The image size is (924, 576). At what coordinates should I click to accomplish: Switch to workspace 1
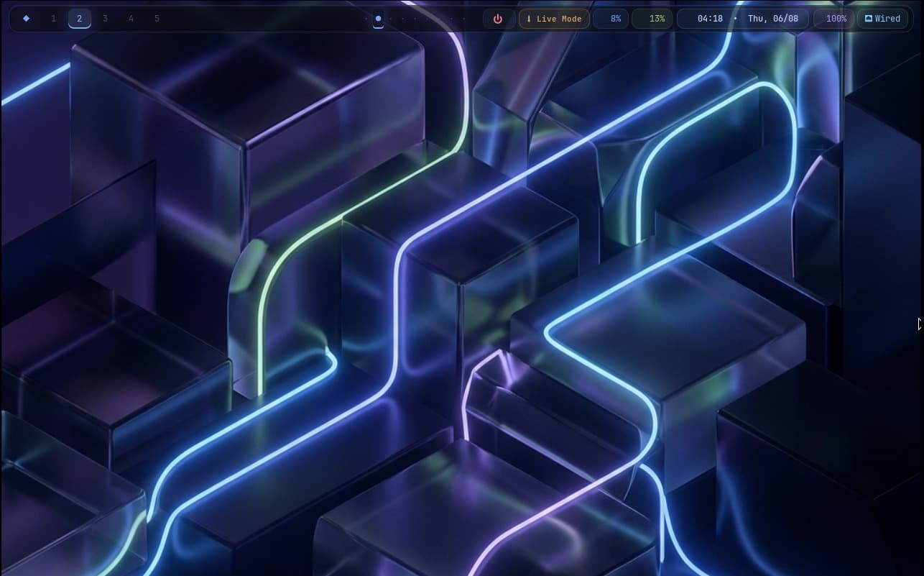53,19
